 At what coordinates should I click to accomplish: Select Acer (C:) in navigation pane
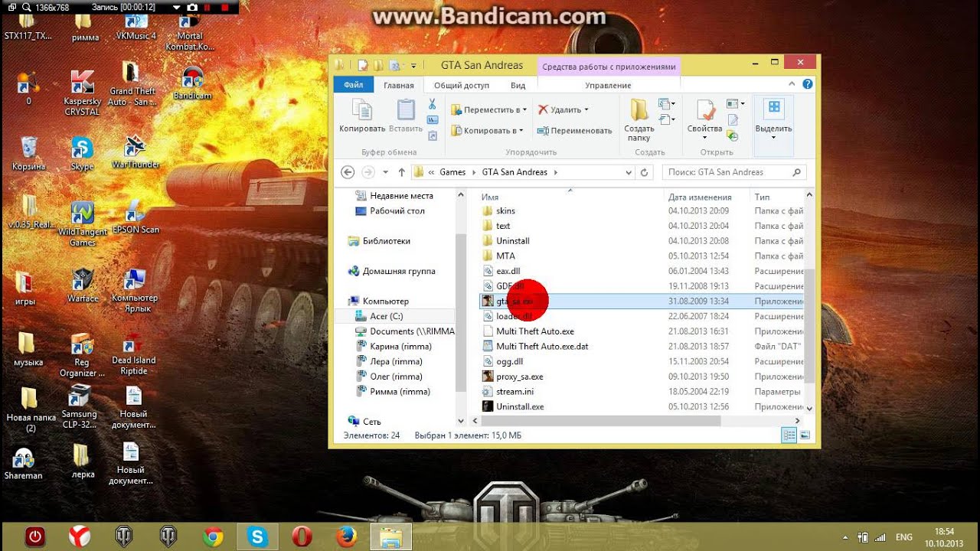386,316
